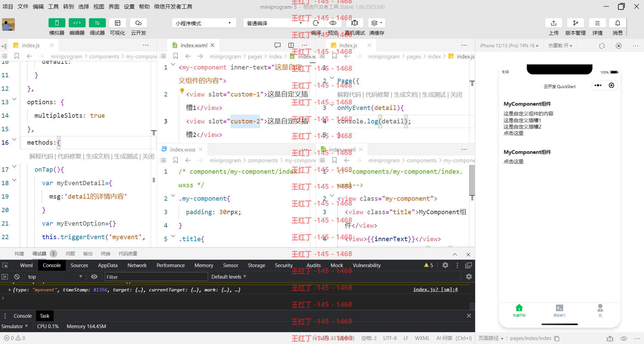Open the 设置 menu

tap(129, 6)
